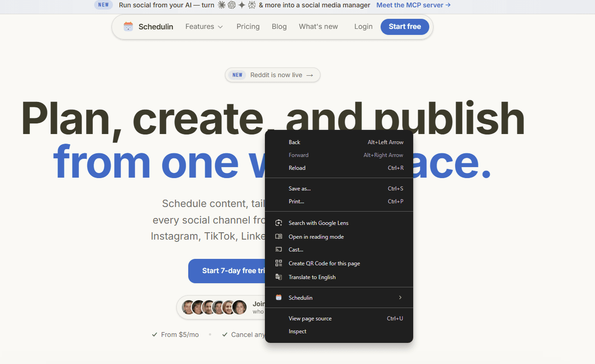Viewport: 595px width, 364px height.
Task: Click the NEW badge in top banner
Action: 103,5
